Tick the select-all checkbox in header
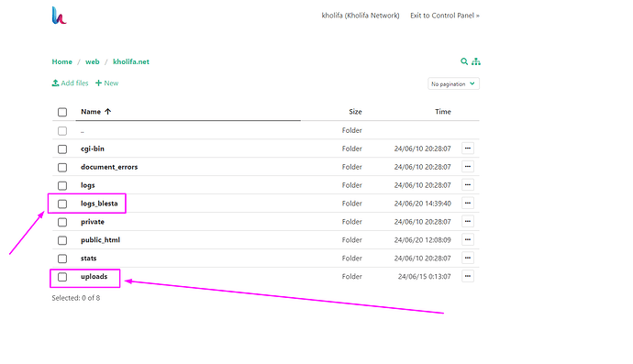 [62, 112]
